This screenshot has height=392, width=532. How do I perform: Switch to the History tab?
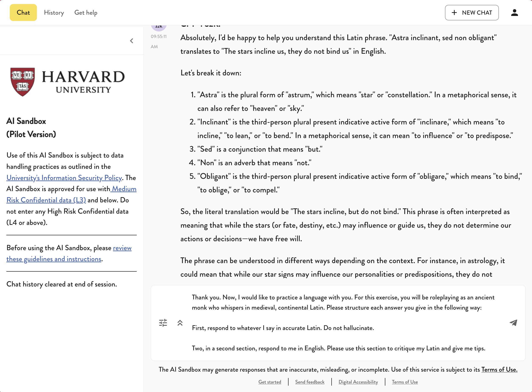(x=54, y=13)
